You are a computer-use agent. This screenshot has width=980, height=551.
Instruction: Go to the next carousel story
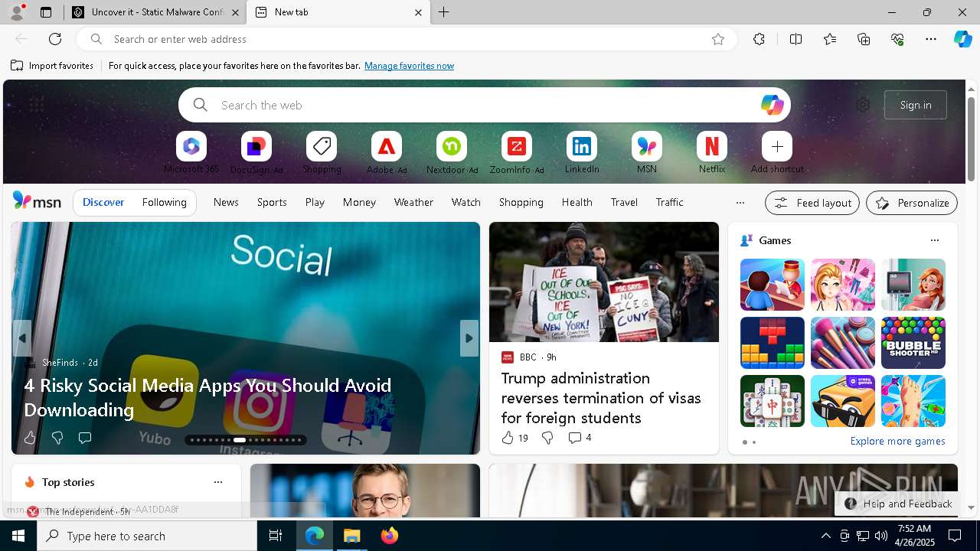[469, 338]
